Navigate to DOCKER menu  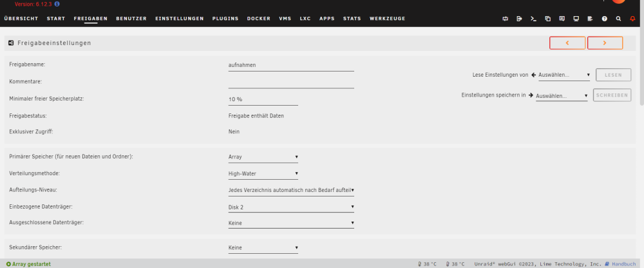coord(259,19)
